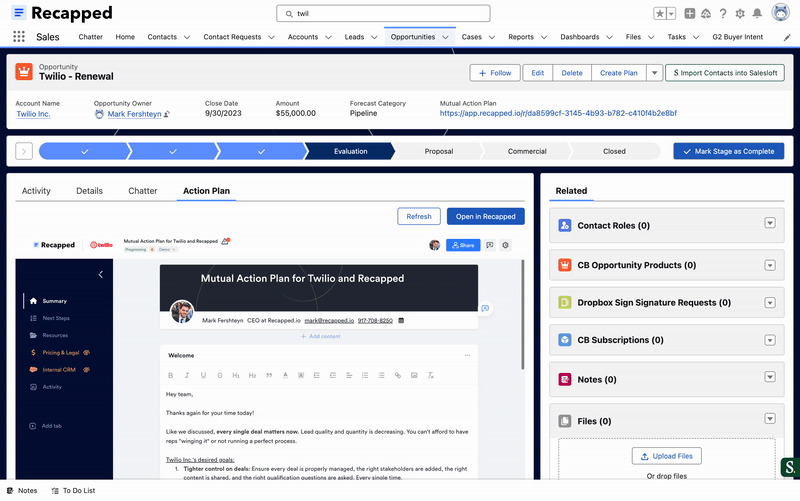Open the plan settings gear icon

tap(505, 245)
